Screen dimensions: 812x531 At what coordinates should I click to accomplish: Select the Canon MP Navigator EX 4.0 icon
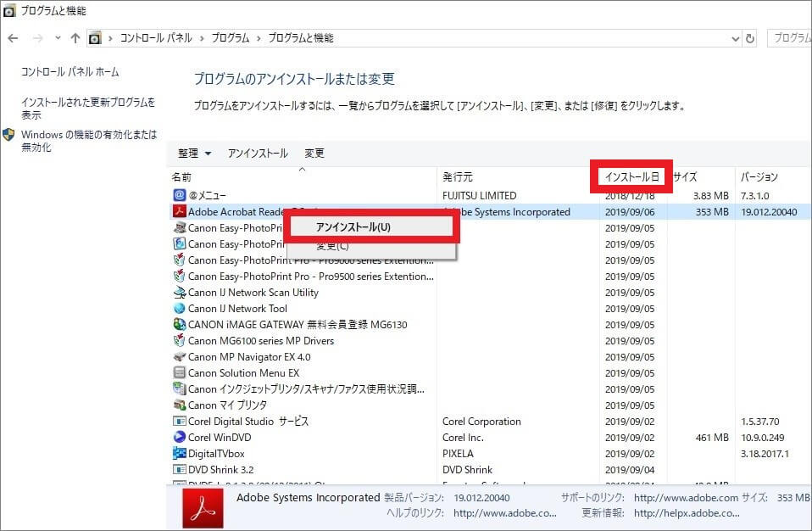point(179,357)
